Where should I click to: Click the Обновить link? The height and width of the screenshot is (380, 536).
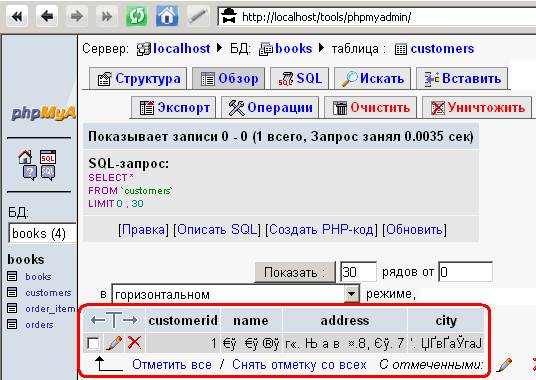tap(414, 229)
